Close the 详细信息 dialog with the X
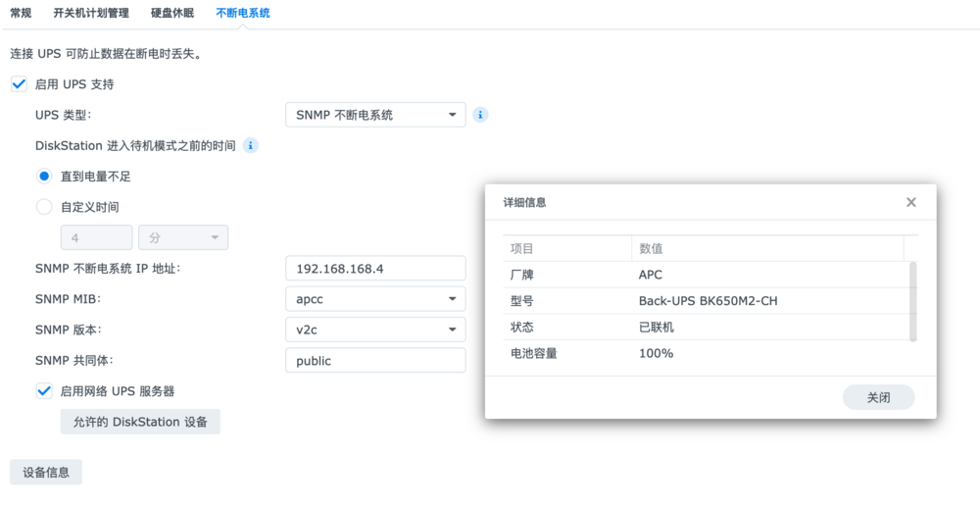This screenshot has width=980, height=510. click(x=911, y=202)
